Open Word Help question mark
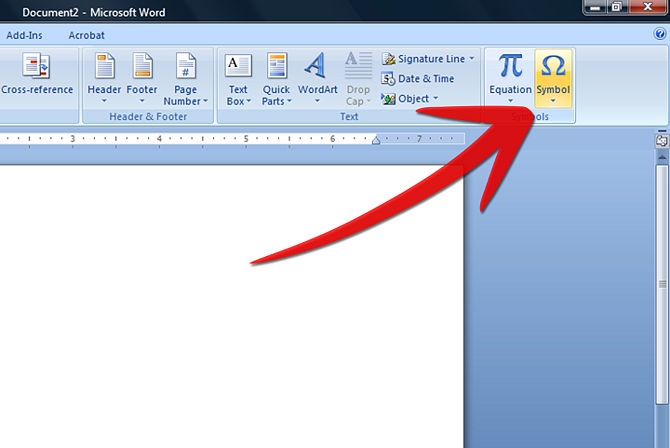Image resolution: width=670 pixels, height=448 pixels. pyautogui.click(x=660, y=33)
